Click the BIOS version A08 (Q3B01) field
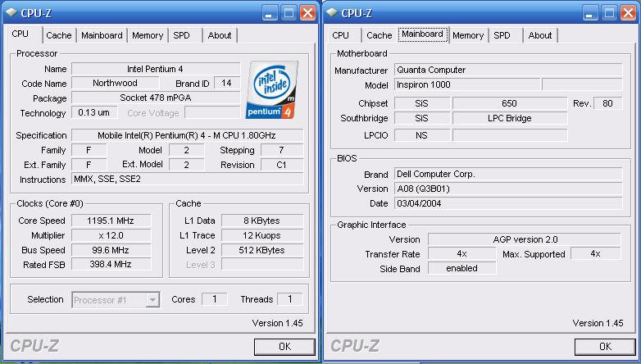This screenshot has width=641, height=364. tap(508, 189)
